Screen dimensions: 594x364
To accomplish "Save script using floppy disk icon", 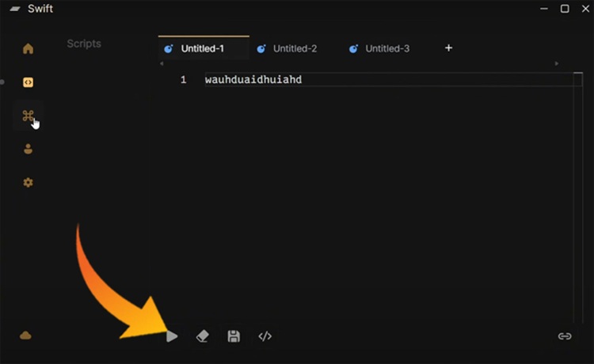I will 234,336.
